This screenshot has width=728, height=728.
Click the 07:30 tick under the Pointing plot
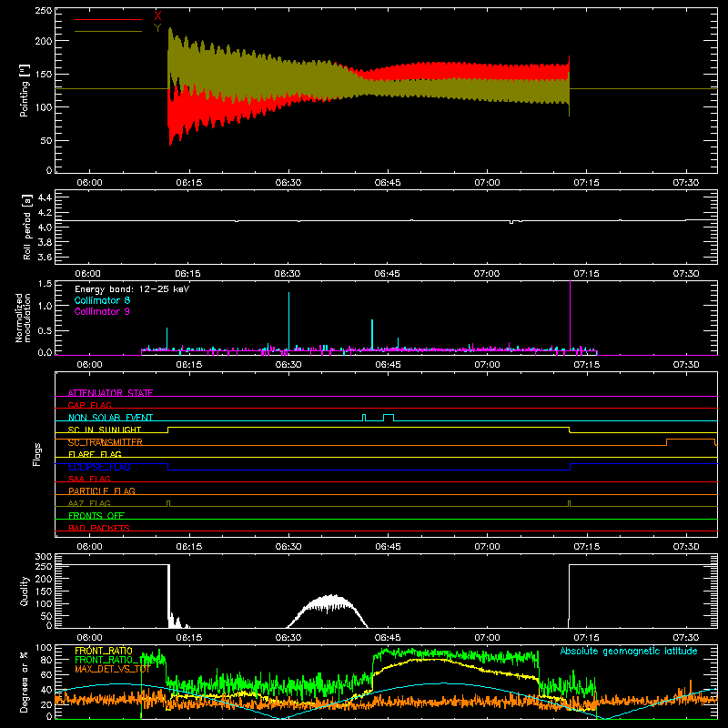pyautogui.click(x=686, y=183)
